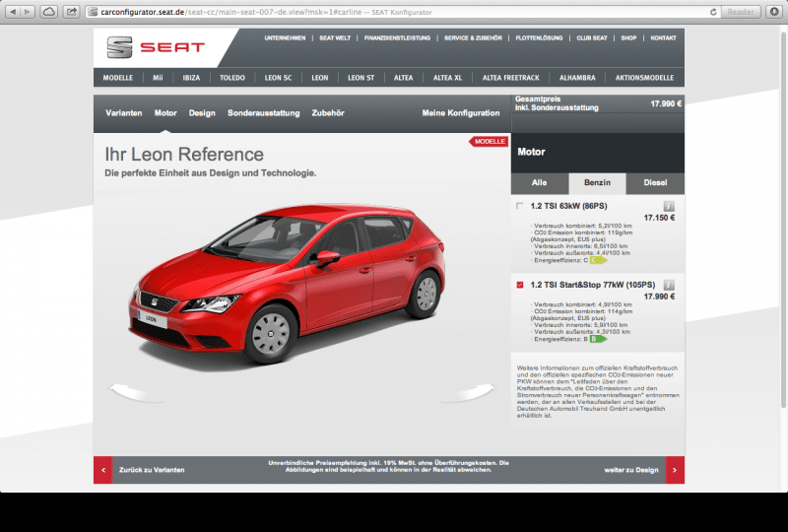The height and width of the screenshot is (532, 788).
Task: Open the Sonderausstattung step
Action: pyautogui.click(x=263, y=113)
